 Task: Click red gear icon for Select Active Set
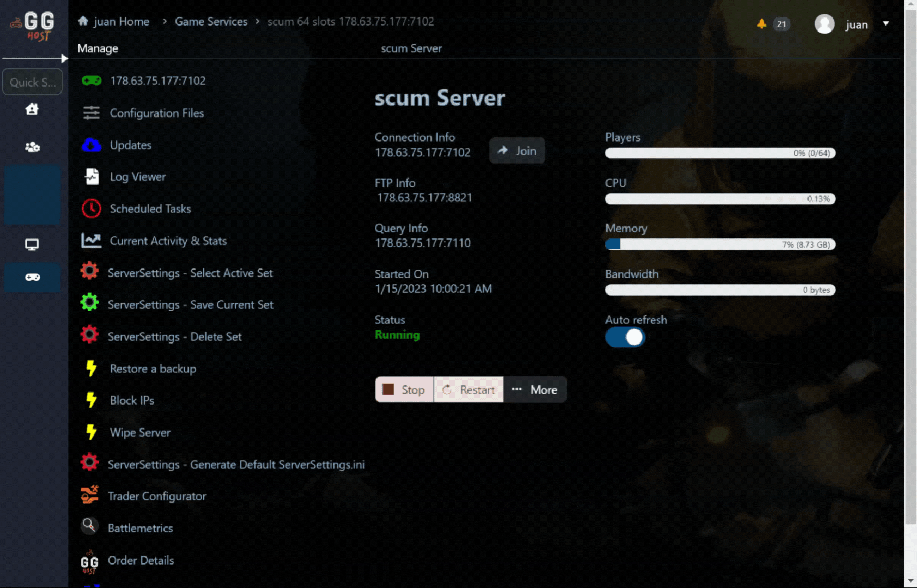89,271
